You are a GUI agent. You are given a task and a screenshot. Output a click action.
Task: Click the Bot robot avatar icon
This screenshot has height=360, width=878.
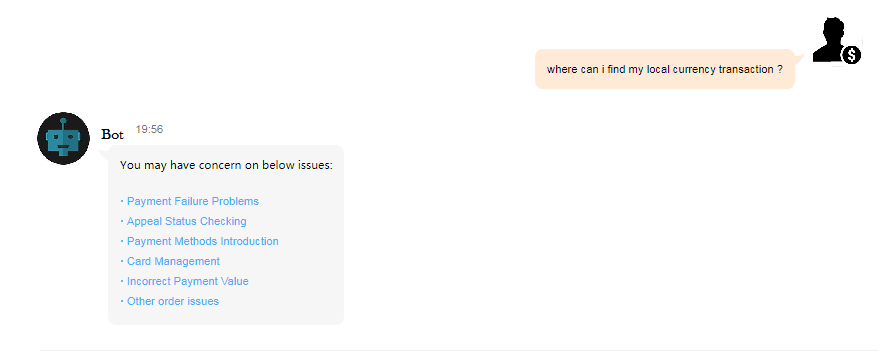[63, 138]
